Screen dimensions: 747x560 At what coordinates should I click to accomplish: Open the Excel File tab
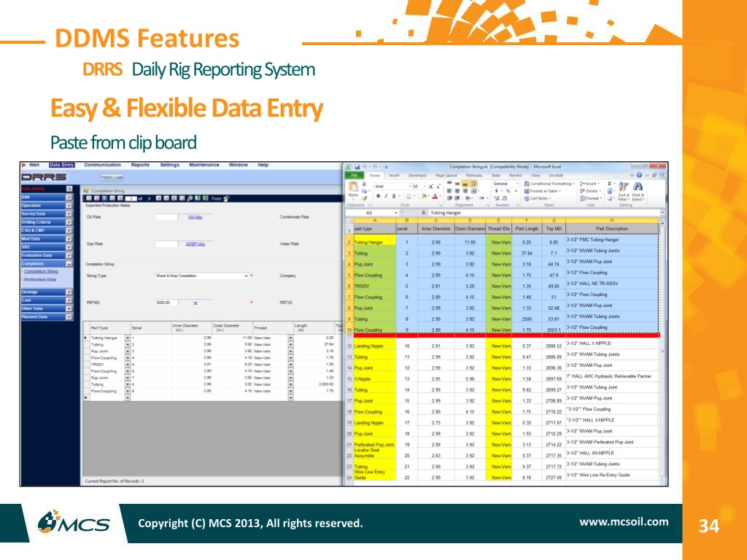pos(355,175)
